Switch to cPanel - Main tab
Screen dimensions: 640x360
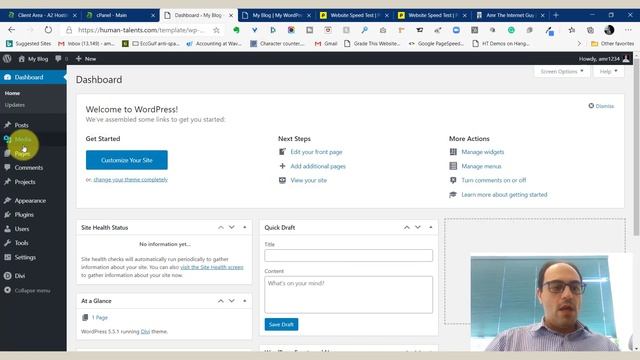120,15
